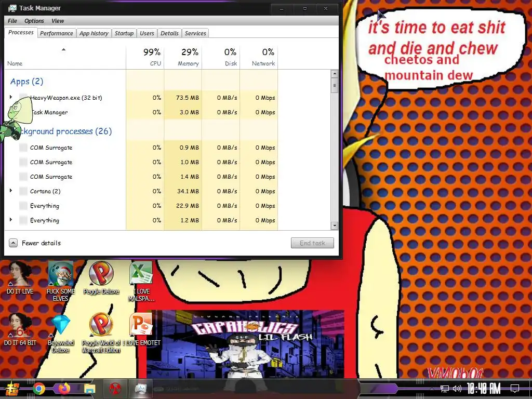Switch to the Details tab

click(169, 33)
